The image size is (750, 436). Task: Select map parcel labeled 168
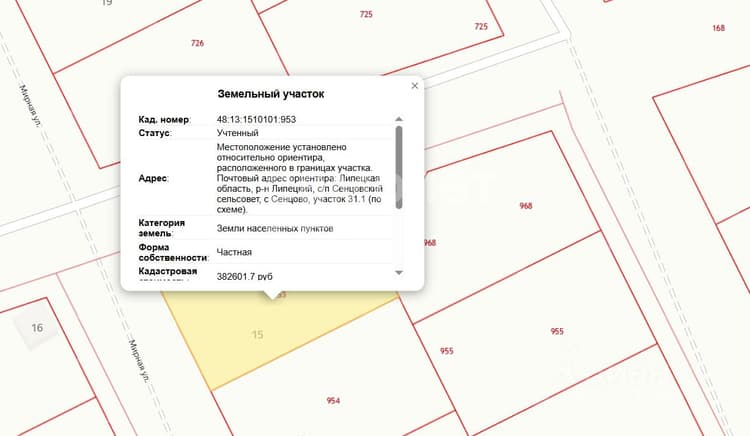[x=718, y=28]
